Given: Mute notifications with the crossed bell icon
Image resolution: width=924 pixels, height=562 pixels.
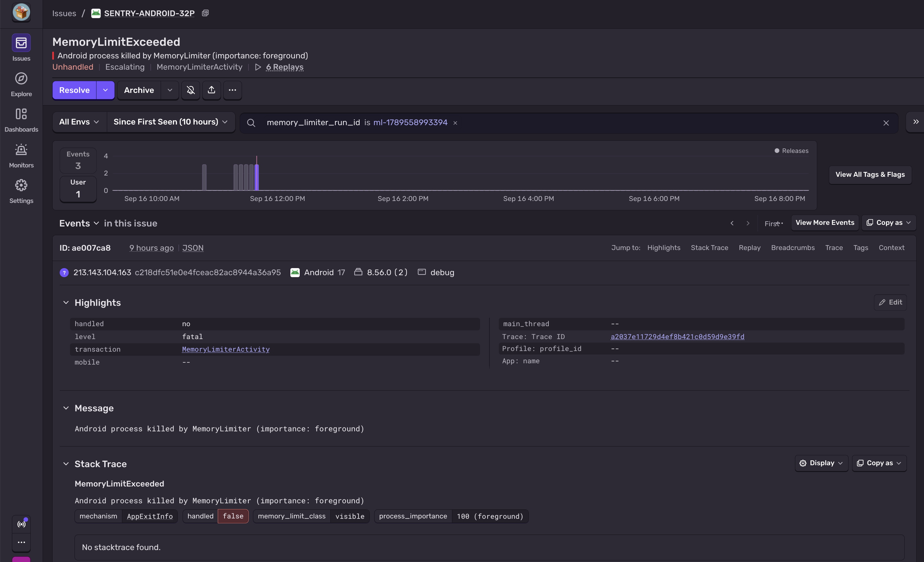Looking at the screenshot, I should tap(190, 90).
